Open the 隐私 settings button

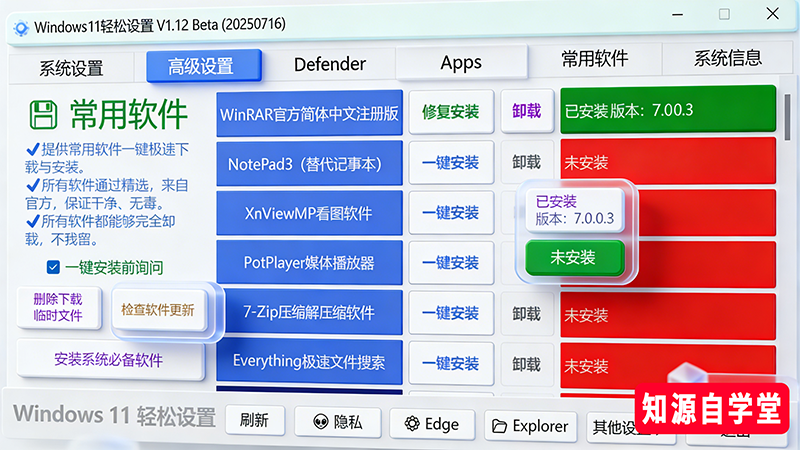click(338, 422)
